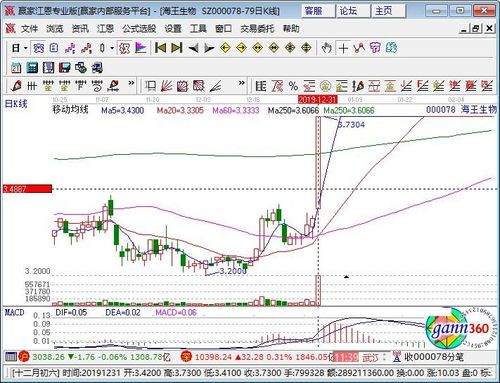This screenshot has width=500, height=383.
Task: Click the 客服 button in title bar
Action: (x=318, y=11)
